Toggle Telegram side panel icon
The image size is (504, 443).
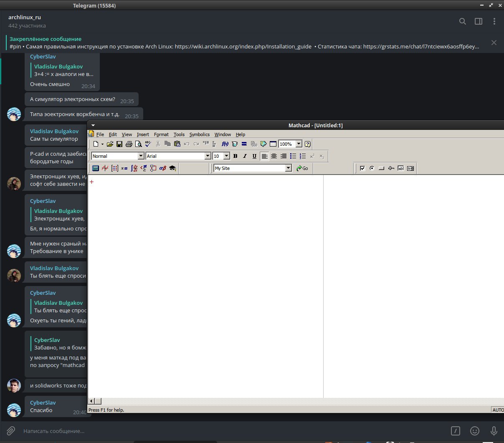[x=479, y=21]
